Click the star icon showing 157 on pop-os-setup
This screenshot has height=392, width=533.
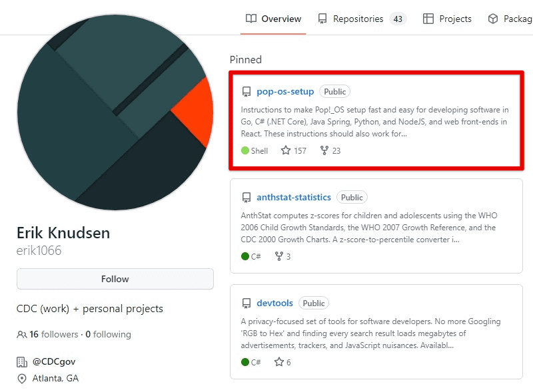[285, 150]
